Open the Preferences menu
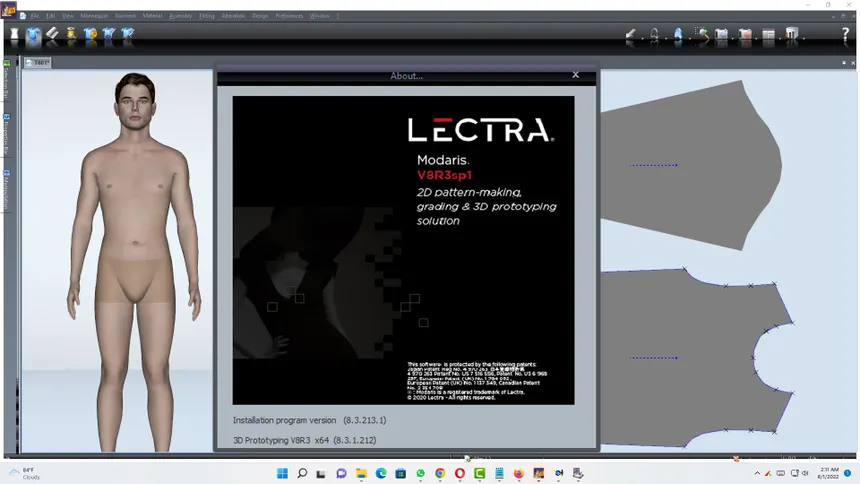The image size is (860, 484). pyautogui.click(x=290, y=16)
